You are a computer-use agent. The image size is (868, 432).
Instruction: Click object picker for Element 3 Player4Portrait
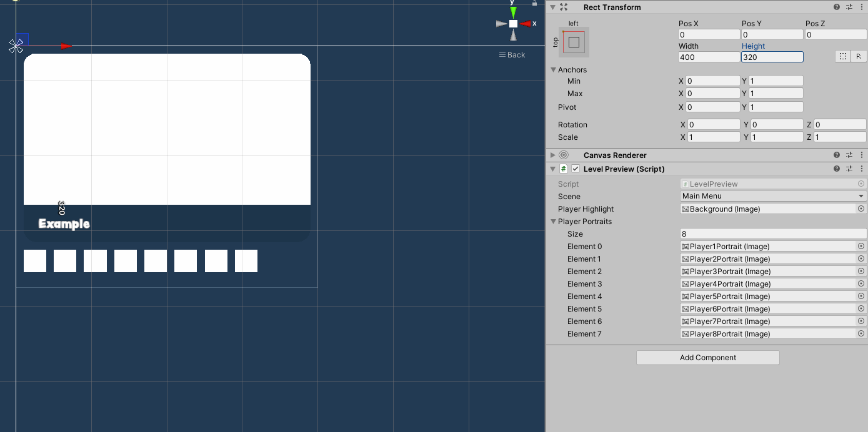(861, 284)
